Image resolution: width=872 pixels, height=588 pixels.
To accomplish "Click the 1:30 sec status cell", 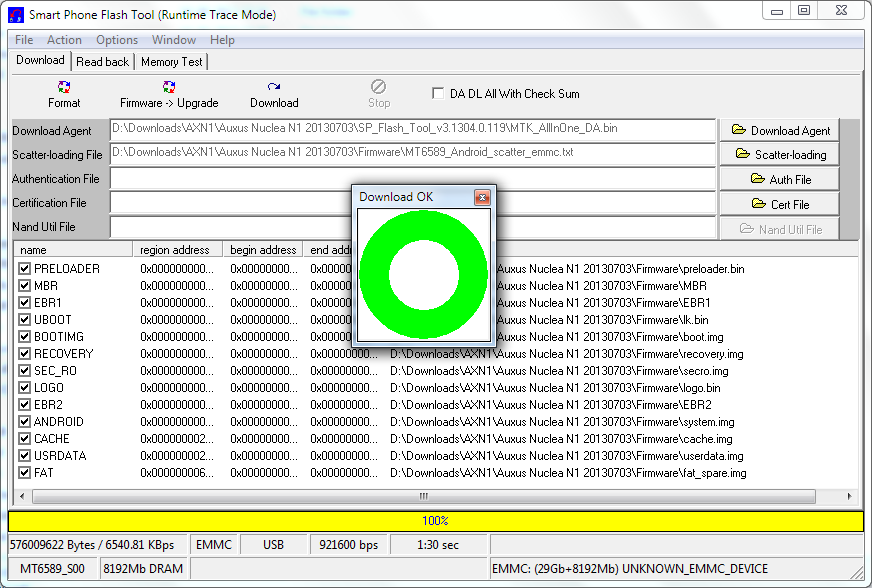I will tap(438, 545).
